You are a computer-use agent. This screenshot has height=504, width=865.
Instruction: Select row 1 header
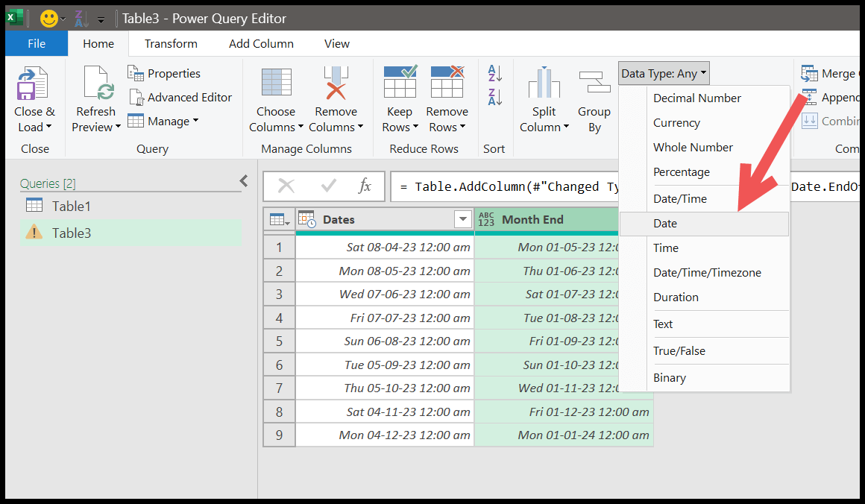click(279, 247)
